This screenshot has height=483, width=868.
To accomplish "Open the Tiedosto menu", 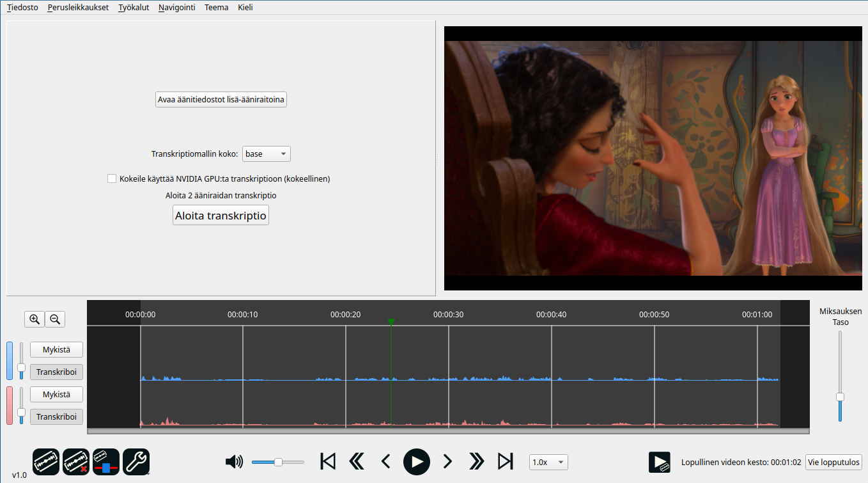I will point(22,8).
